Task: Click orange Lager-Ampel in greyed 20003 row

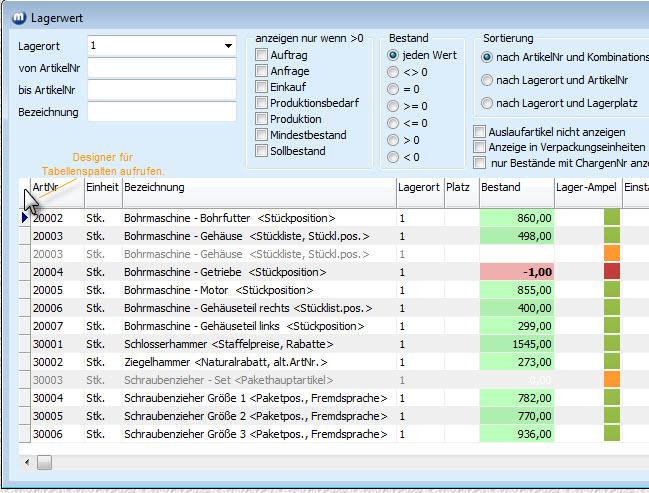Action: [x=611, y=253]
